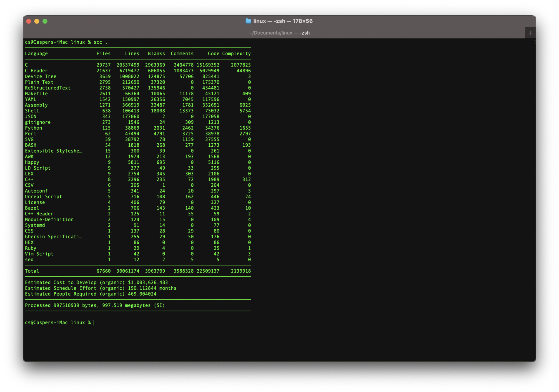The width and height of the screenshot is (559, 392).
Task: Click the 'Module-Definition' language row
Action: click(138, 220)
